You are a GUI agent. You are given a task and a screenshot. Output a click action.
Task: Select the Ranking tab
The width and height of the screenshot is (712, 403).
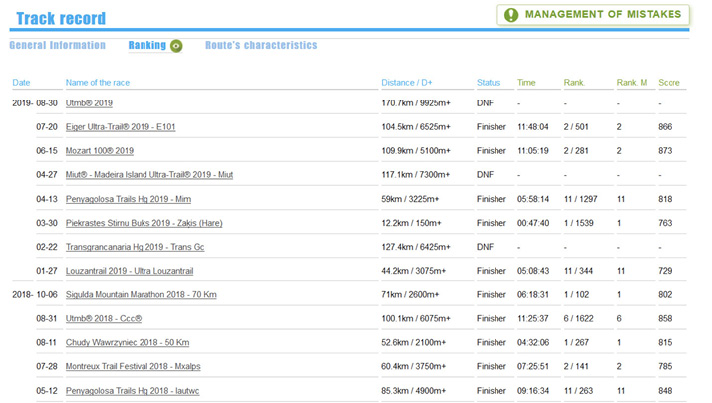coord(147,45)
